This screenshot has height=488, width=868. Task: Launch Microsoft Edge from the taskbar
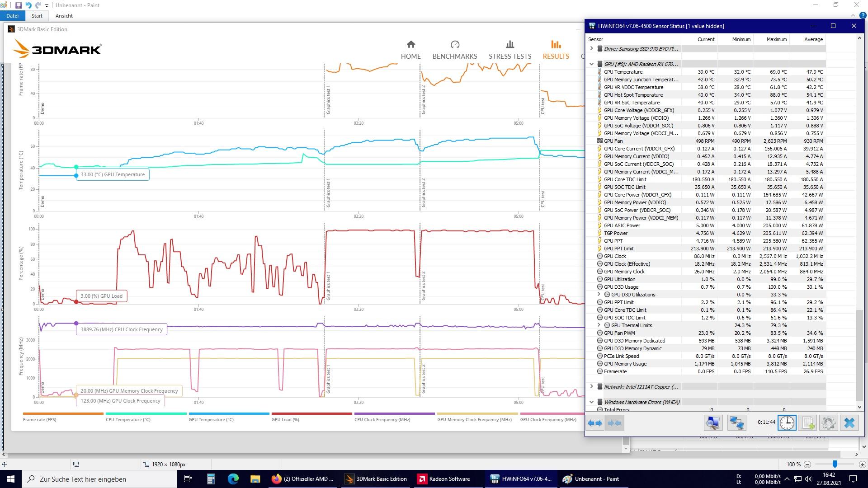click(233, 479)
